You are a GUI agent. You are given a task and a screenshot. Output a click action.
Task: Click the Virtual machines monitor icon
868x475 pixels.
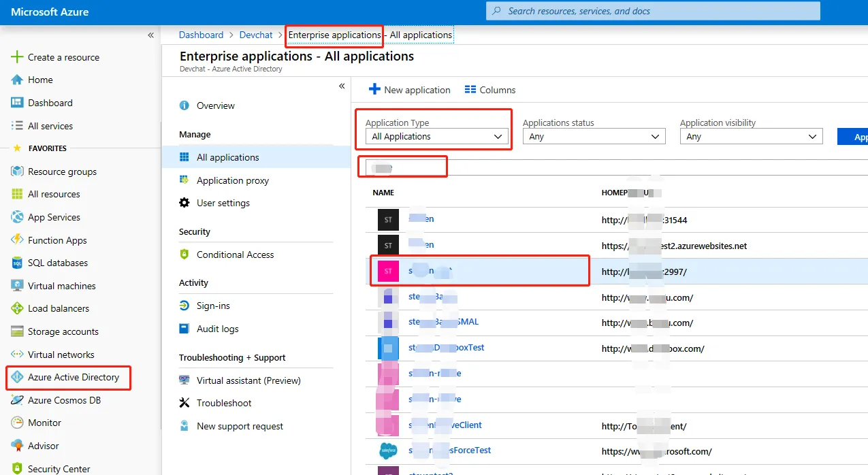[x=18, y=286]
